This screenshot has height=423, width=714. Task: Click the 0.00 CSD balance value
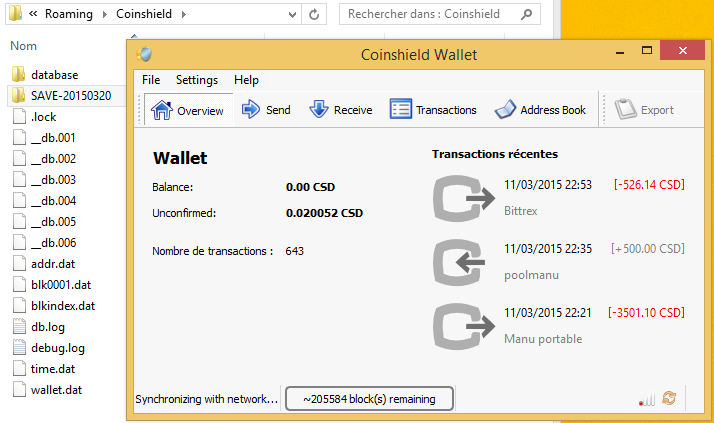click(x=310, y=187)
